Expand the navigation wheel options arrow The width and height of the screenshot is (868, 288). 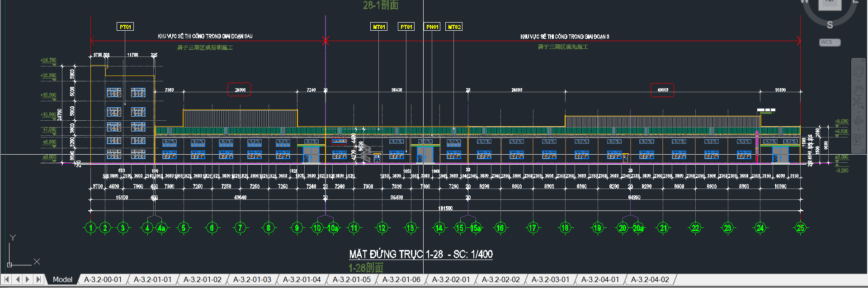[858, 80]
